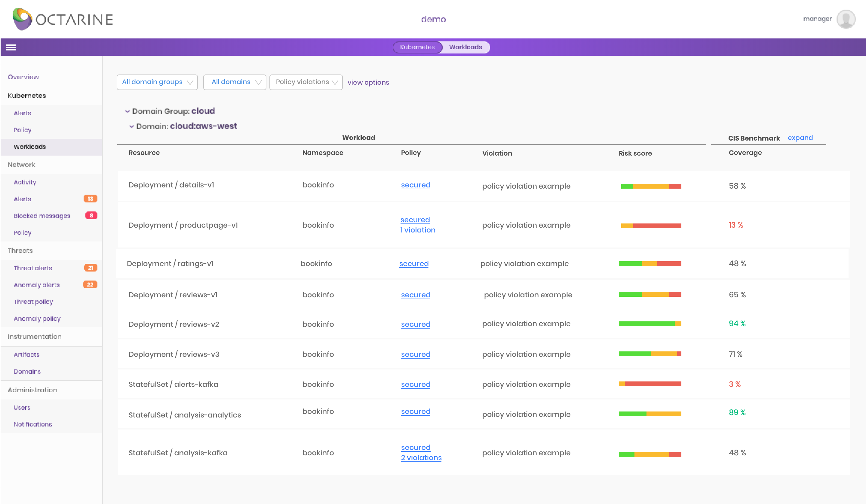Switch toggle to Kubernetes view
Viewport: 866px width, 504px height.
point(417,47)
